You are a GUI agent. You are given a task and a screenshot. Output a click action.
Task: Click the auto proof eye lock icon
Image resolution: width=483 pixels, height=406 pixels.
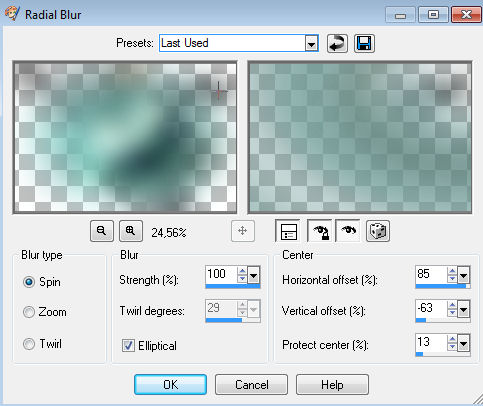point(320,231)
